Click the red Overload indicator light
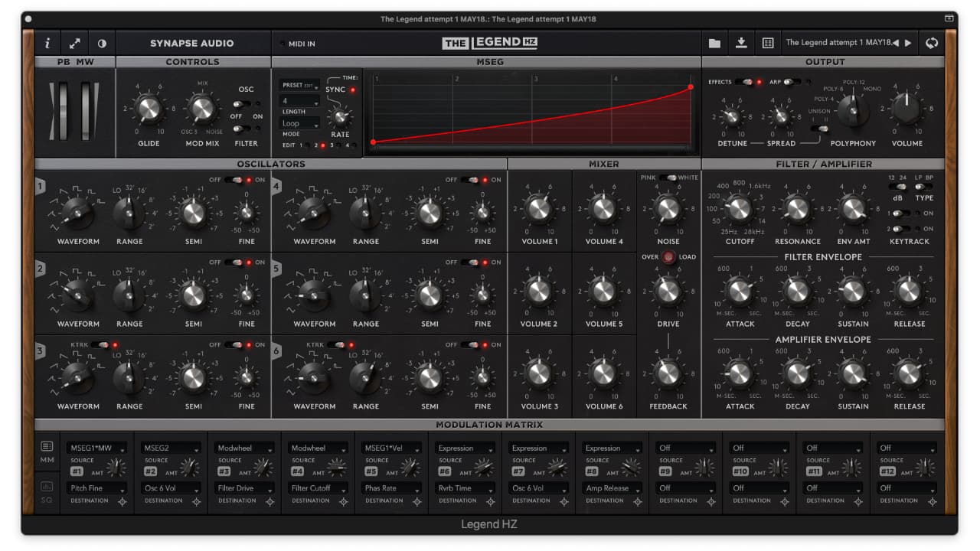 pyautogui.click(x=668, y=257)
